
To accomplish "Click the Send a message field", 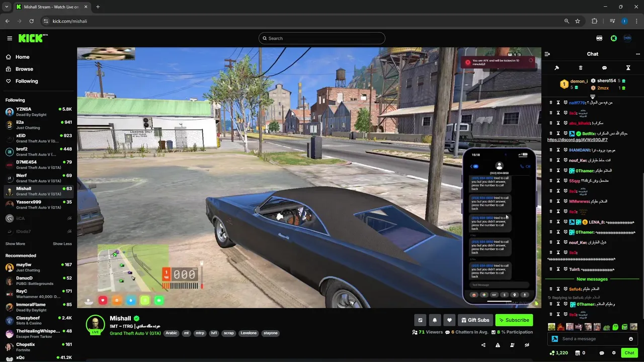I will 593,339.
